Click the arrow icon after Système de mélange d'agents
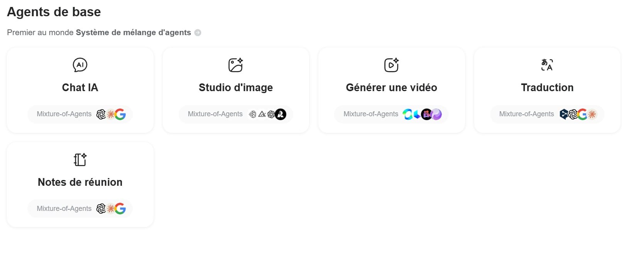 (198, 33)
